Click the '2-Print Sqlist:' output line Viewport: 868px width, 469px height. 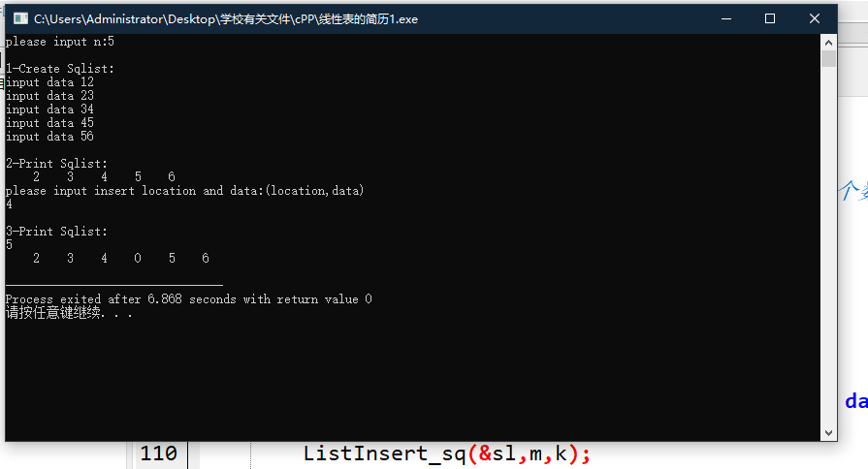[x=56, y=165]
